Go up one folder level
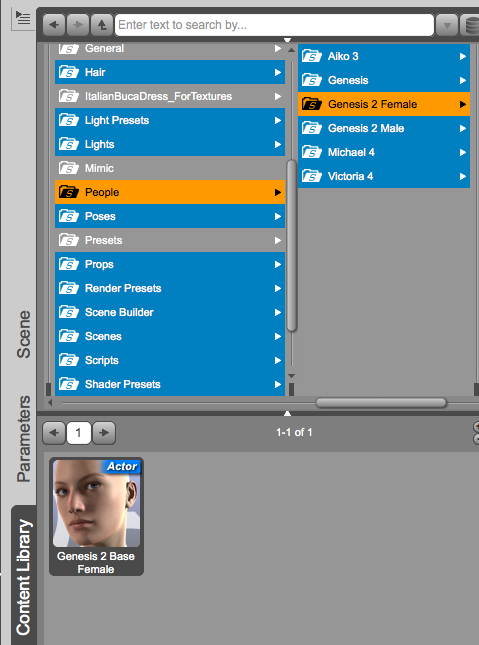The width and height of the screenshot is (479, 645). point(102,25)
